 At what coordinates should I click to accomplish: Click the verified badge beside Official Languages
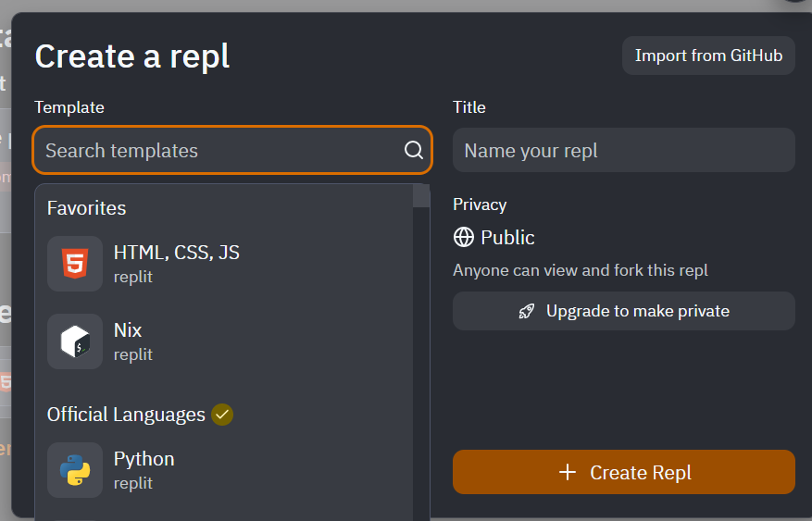coord(222,415)
